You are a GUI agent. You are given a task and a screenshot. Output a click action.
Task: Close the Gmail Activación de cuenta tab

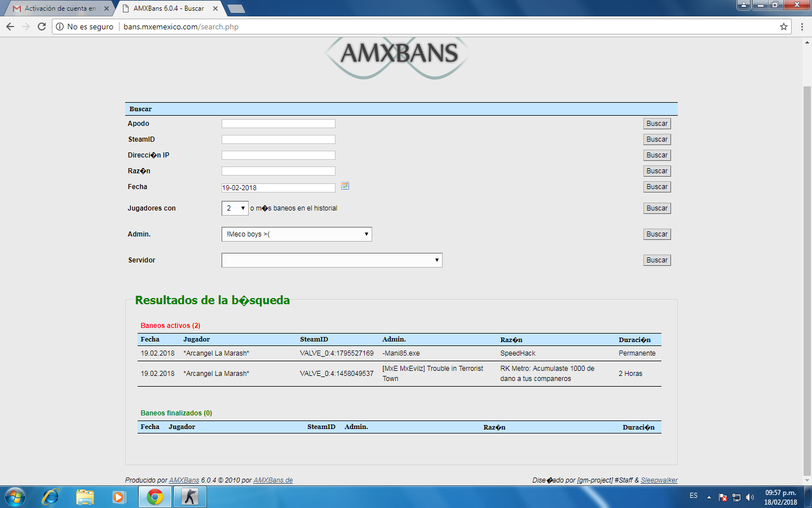[x=107, y=8]
